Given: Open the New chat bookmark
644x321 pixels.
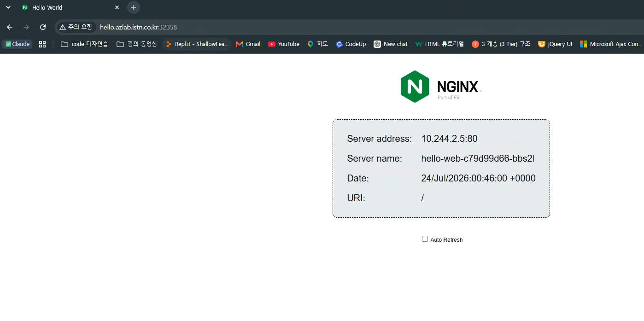Looking at the screenshot, I should coord(391,44).
